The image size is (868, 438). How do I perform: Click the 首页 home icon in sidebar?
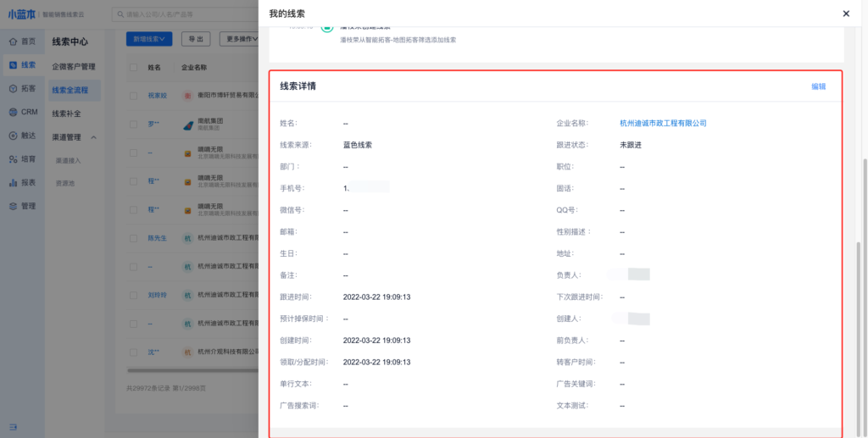pos(13,42)
